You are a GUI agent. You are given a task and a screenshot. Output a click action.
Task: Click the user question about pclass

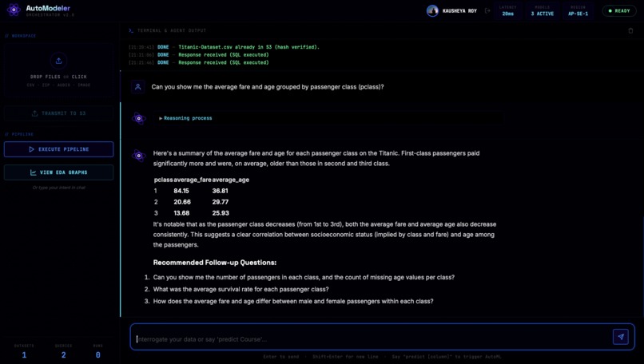(x=268, y=86)
